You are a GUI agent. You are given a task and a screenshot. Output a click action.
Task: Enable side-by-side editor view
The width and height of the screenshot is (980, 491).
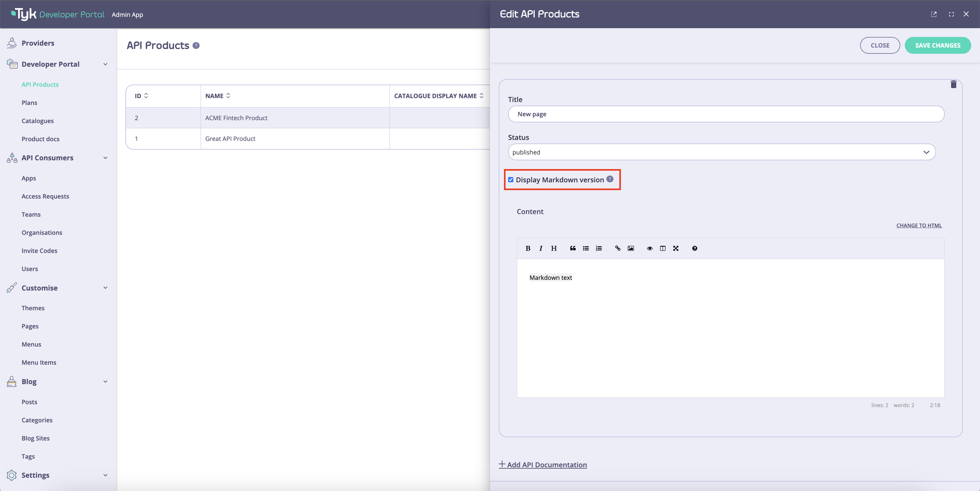click(x=662, y=248)
